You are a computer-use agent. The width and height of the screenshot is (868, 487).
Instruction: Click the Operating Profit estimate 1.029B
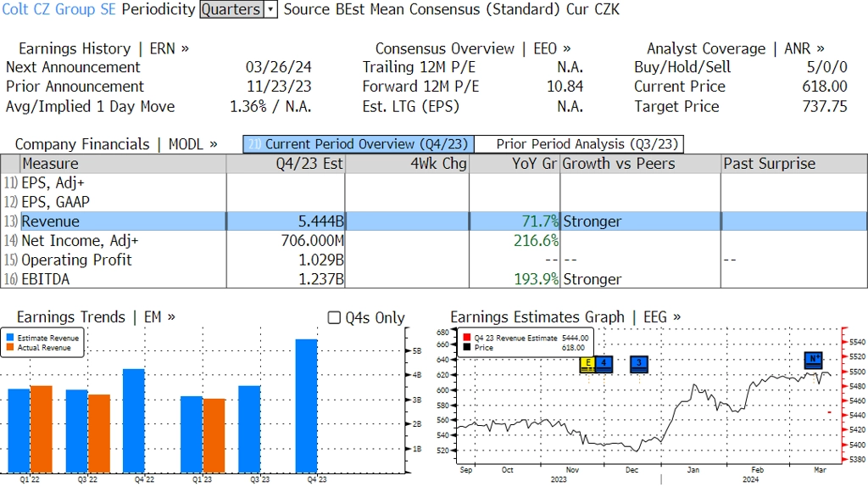coord(321,260)
